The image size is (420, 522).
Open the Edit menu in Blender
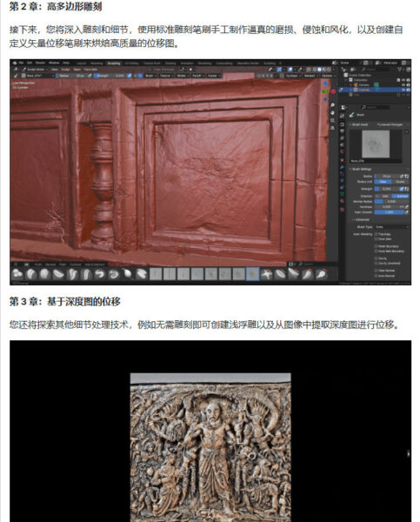point(30,63)
